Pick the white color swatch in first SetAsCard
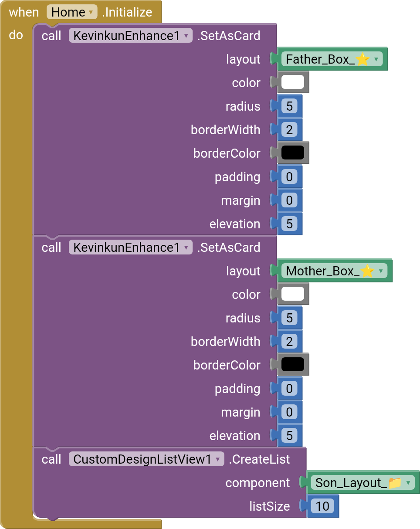Screen dimensions: 420x529 point(292,83)
